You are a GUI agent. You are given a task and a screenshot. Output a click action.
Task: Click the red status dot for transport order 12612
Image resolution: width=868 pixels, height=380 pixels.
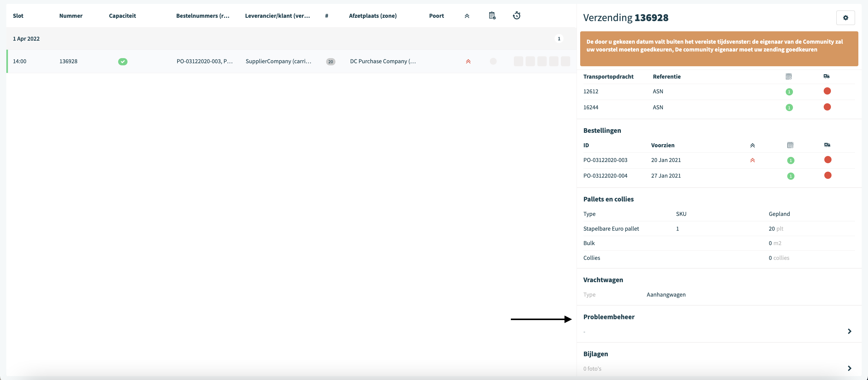827,91
